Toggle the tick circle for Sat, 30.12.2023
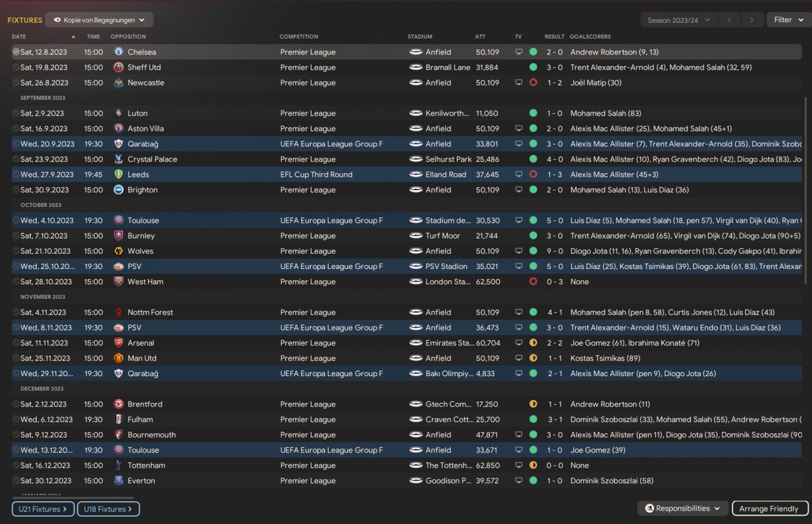 pos(16,481)
